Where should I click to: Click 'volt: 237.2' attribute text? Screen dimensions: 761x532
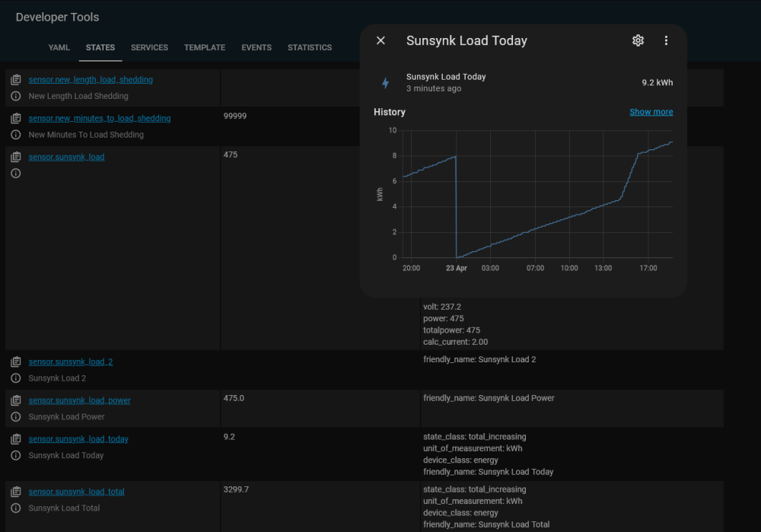pyautogui.click(x=442, y=307)
